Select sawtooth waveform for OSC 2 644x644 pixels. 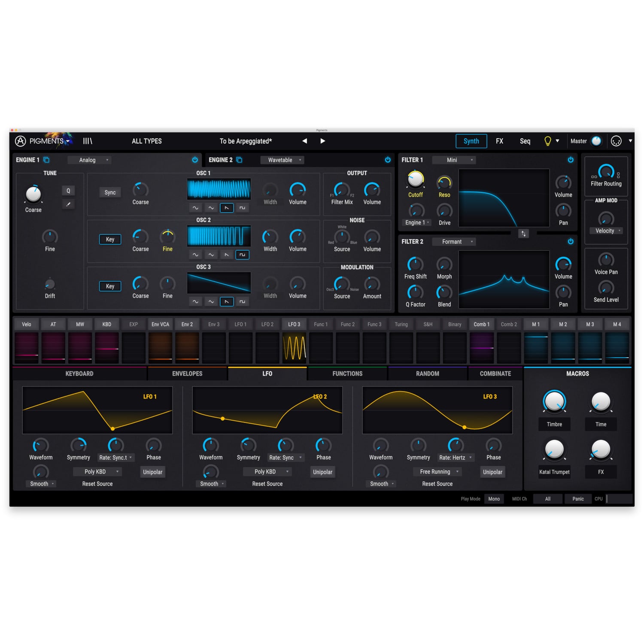[227, 255]
